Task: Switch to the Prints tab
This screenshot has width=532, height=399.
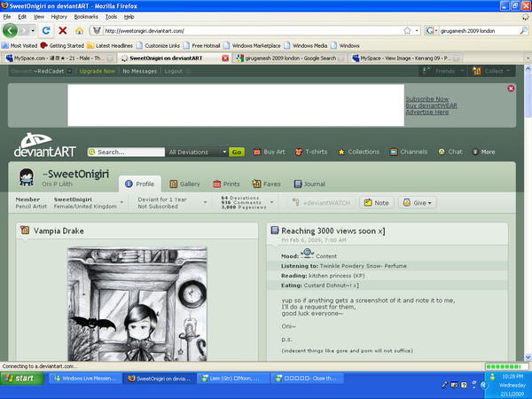Action: [226, 184]
